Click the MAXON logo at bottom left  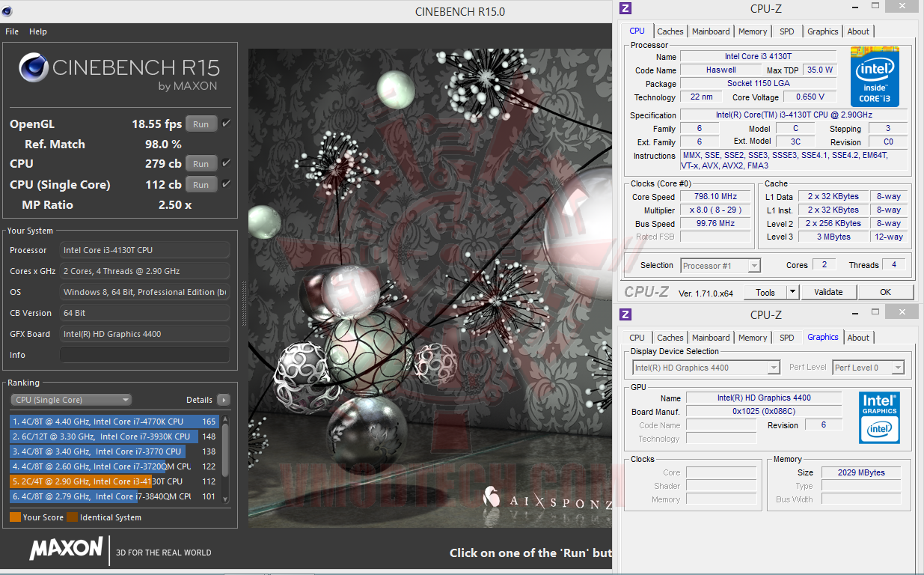(x=66, y=549)
